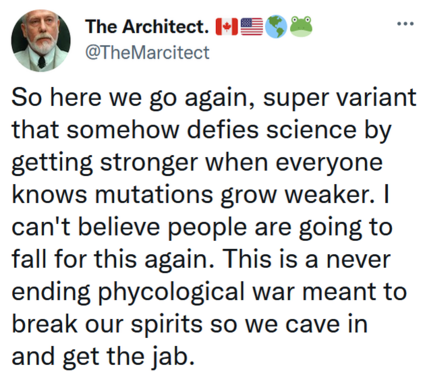This screenshot has height=377, width=425.
Task: Click the line "fall for this again. This is a never"
Action: pyautogui.click(x=201, y=260)
